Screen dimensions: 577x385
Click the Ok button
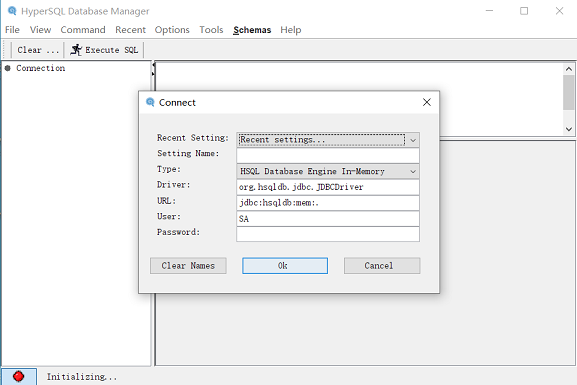pyautogui.click(x=285, y=266)
